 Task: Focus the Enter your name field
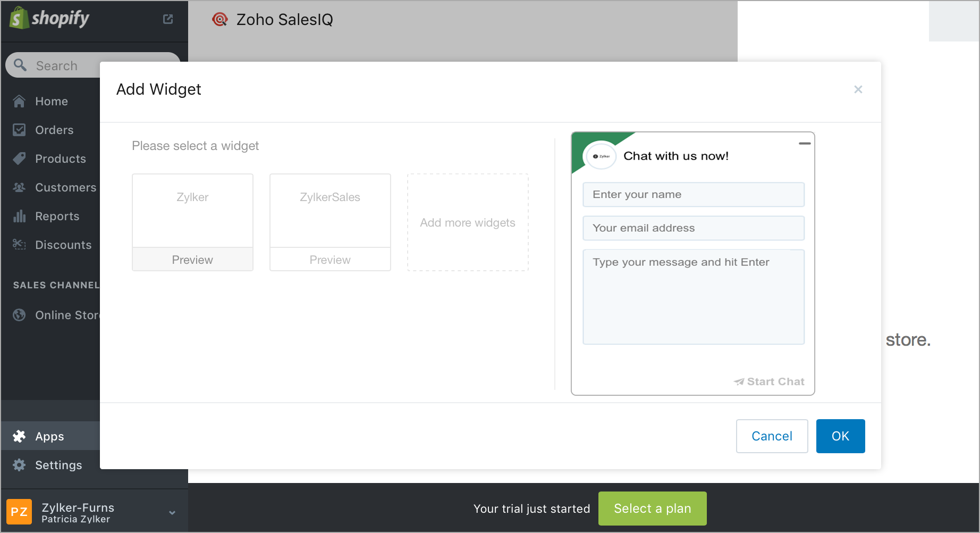point(694,195)
